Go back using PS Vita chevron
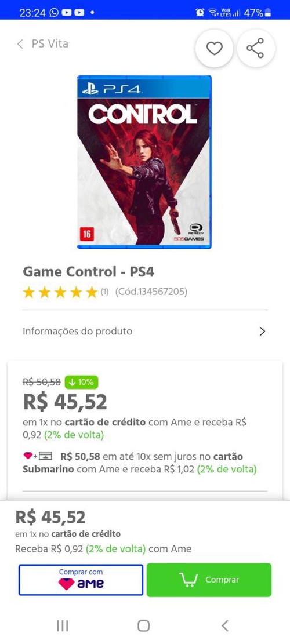 pyautogui.click(x=20, y=44)
